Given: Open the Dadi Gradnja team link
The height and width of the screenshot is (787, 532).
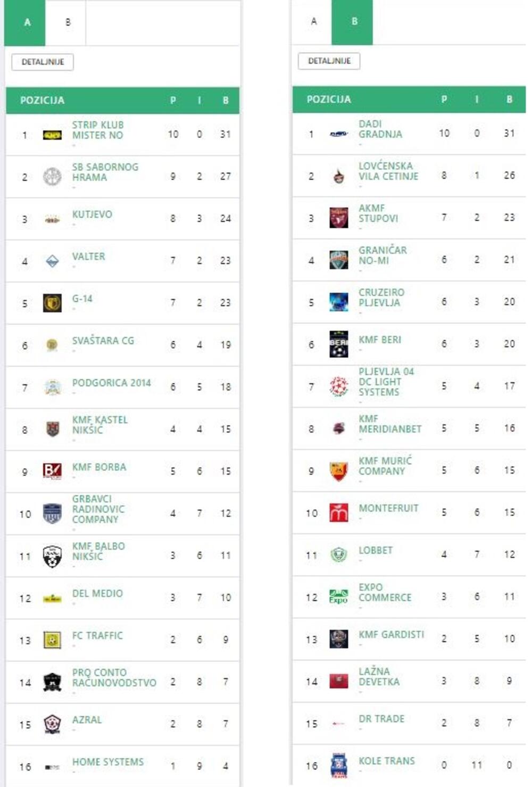Looking at the screenshot, I should coord(380,129).
